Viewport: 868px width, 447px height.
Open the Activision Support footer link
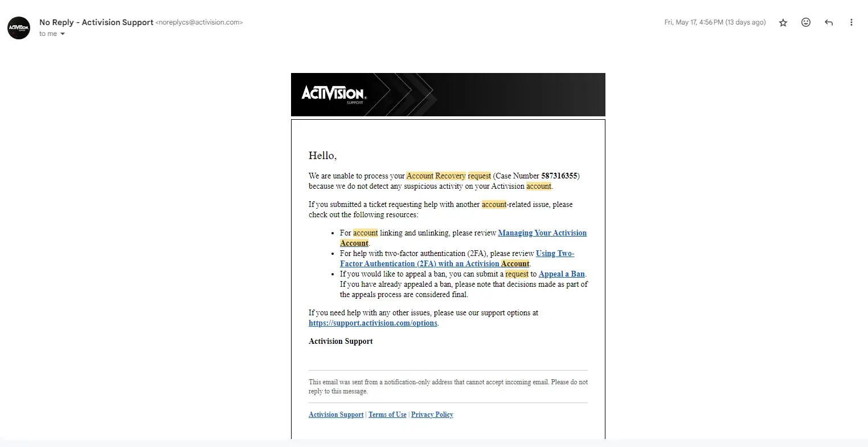point(336,415)
